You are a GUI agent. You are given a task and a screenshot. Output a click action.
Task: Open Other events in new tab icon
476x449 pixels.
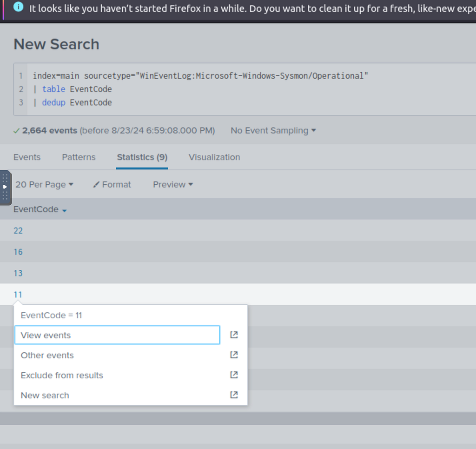[x=234, y=355]
